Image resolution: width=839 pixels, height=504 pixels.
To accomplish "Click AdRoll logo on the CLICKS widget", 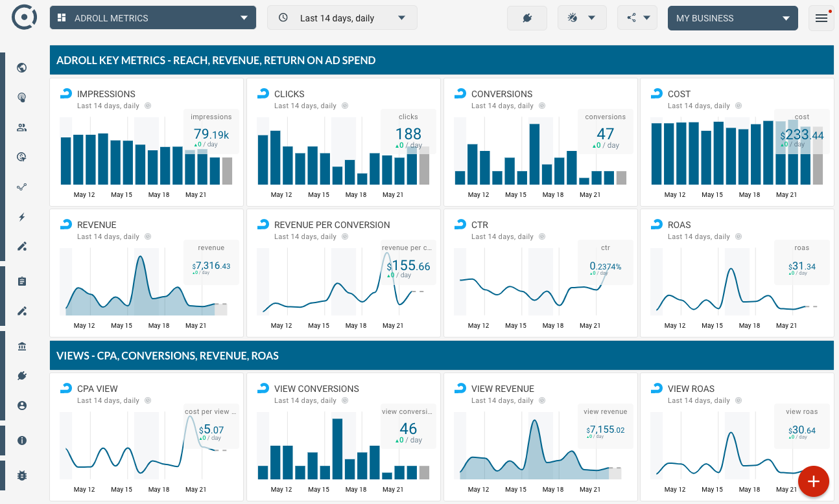I will (x=263, y=93).
